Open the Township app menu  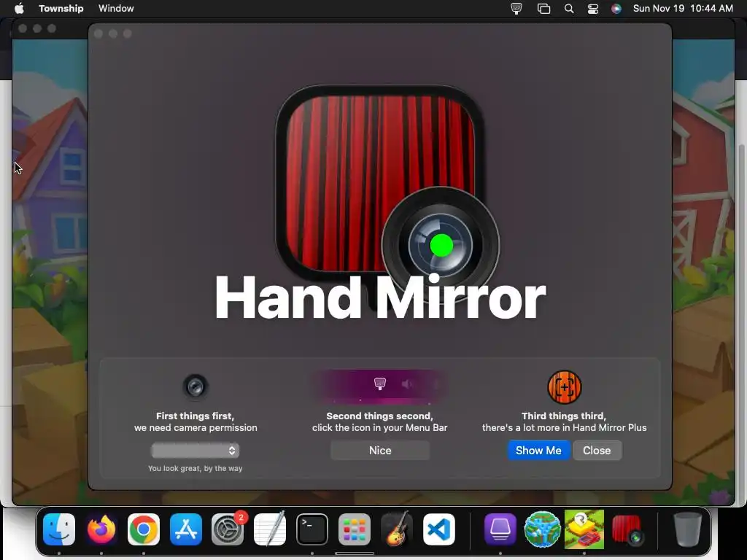pos(61,9)
